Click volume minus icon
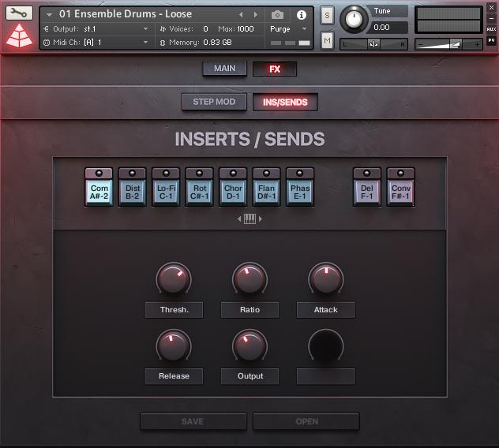The width and height of the screenshot is (499, 448). [x=420, y=44]
